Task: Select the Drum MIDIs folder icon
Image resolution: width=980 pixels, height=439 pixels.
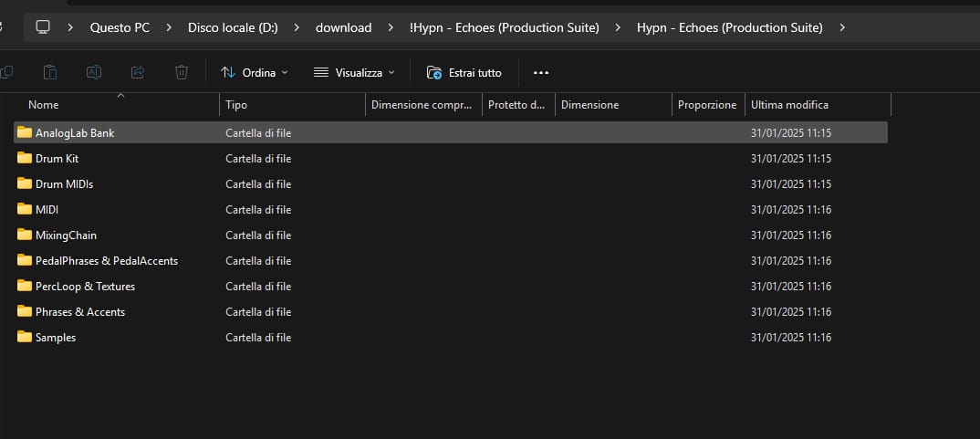Action: [x=25, y=183]
